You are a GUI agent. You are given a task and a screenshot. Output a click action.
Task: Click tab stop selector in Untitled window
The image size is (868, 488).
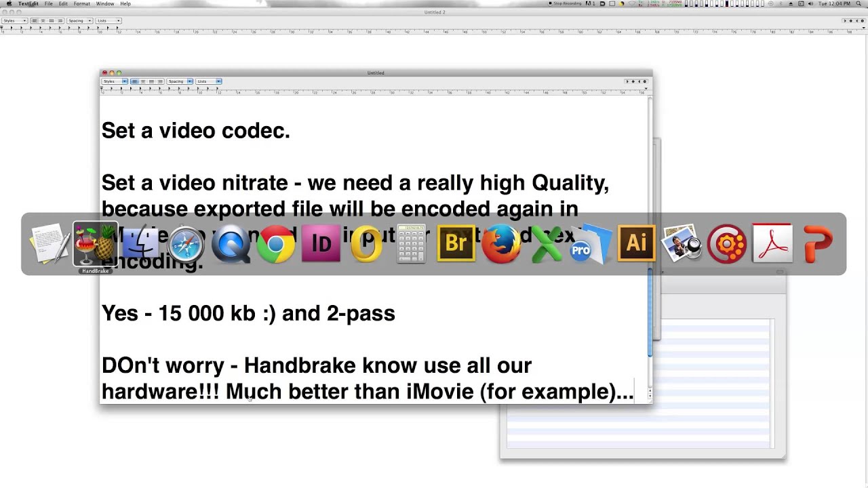tap(636, 81)
